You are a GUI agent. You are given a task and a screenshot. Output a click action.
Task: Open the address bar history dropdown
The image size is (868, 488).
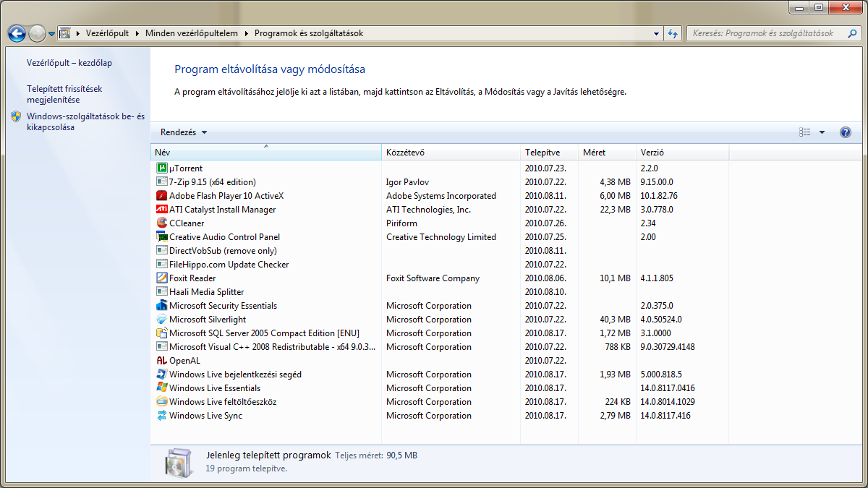(656, 33)
